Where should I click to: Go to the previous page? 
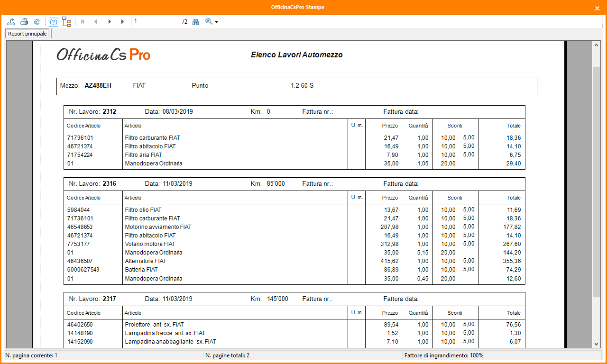point(96,21)
